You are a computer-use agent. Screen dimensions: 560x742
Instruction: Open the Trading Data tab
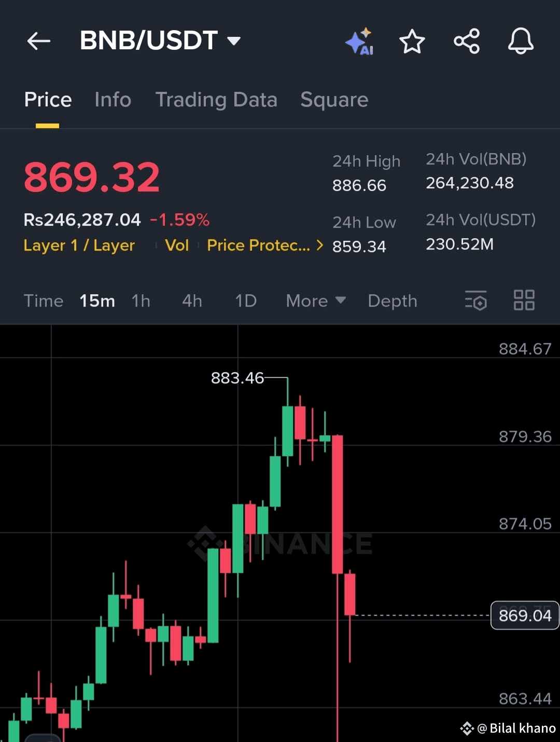click(x=216, y=100)
